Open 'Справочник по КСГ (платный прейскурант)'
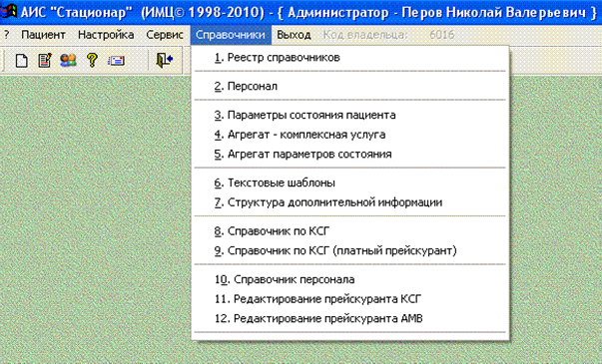This screenshot has height=364, width=602. [x=350, y=251]
